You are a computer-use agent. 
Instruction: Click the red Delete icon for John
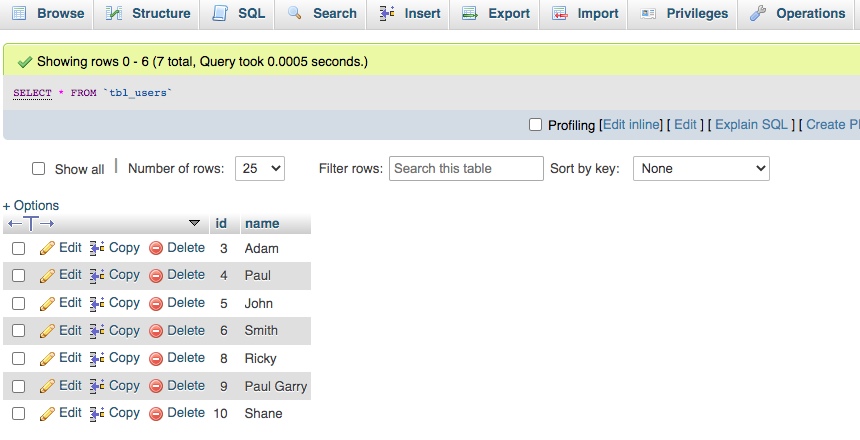156,303
